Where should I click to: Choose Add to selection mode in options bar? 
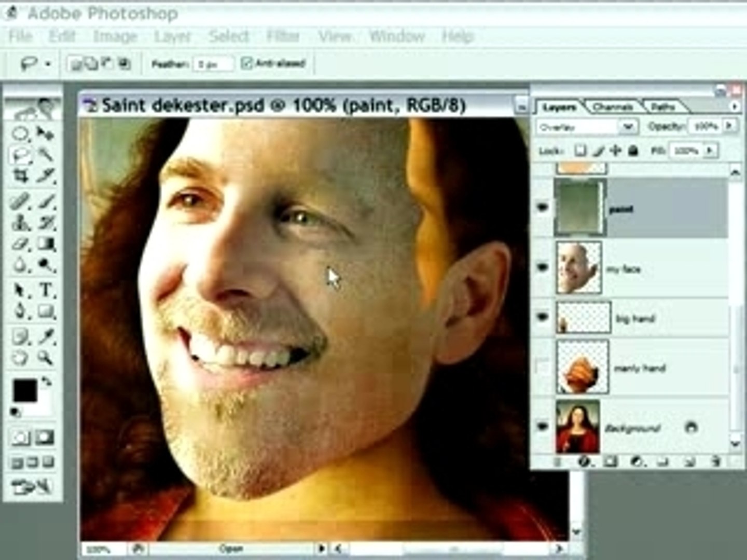91,64
